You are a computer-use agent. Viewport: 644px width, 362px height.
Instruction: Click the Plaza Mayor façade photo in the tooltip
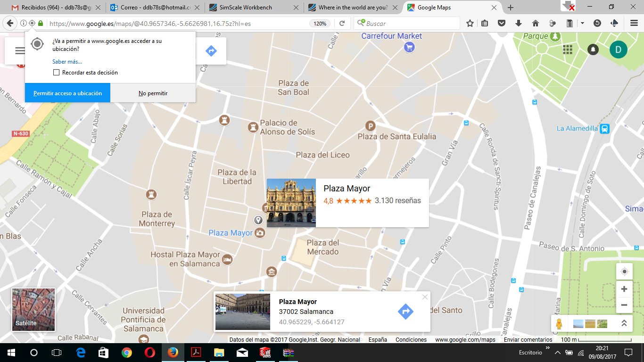point(291,203)
